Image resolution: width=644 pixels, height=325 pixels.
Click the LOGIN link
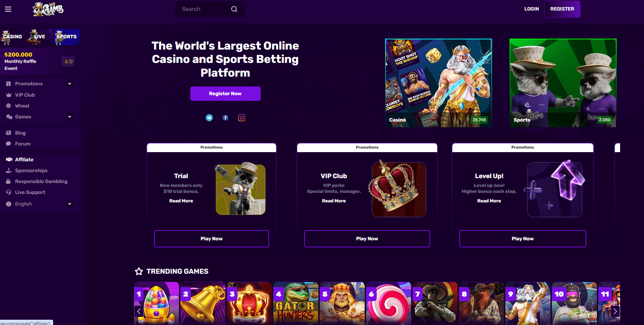531,9
